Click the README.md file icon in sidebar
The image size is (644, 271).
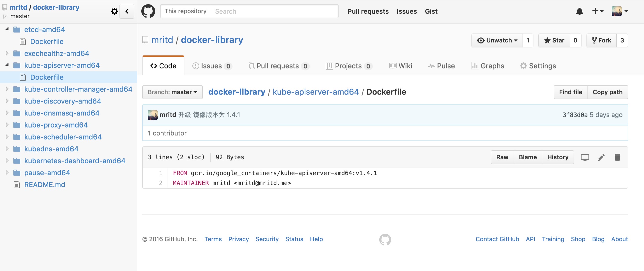click(17, 185)
